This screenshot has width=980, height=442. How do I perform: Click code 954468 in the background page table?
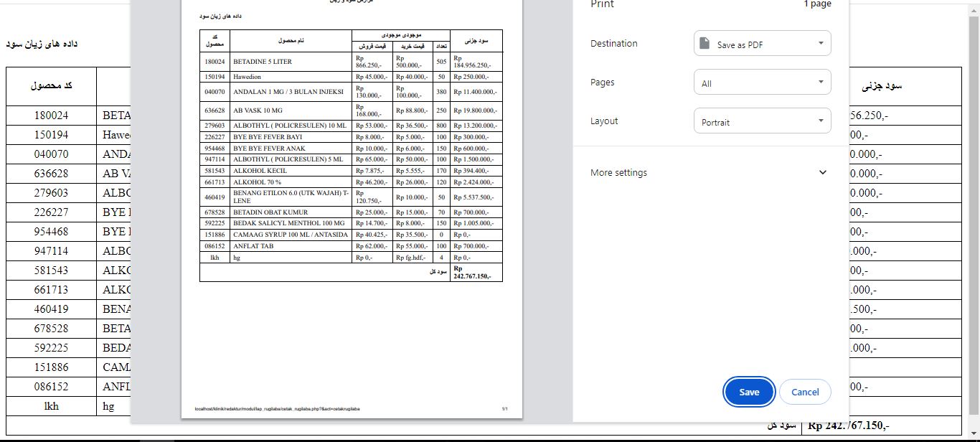(51, 232)
